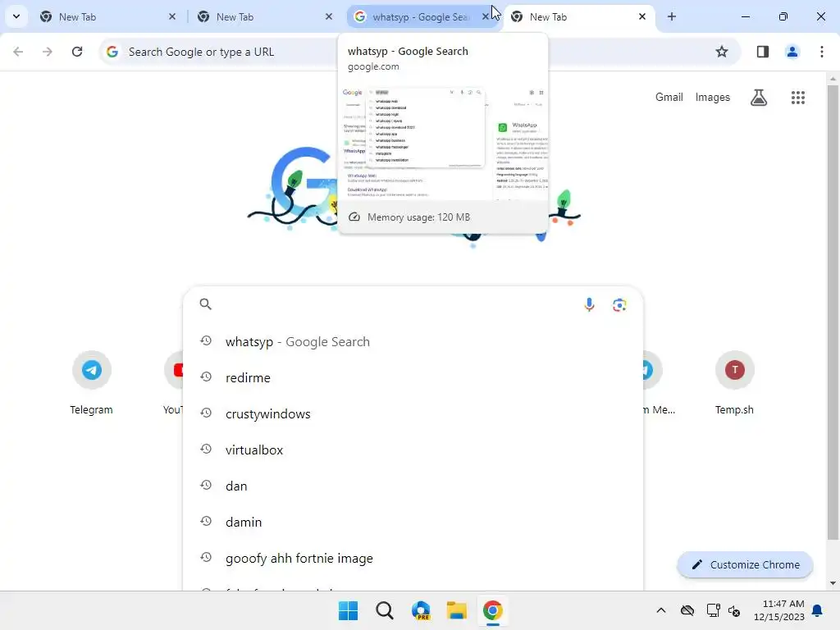840x630 pixels.
Task: Open the Chrome side panel
Action: 763,52
